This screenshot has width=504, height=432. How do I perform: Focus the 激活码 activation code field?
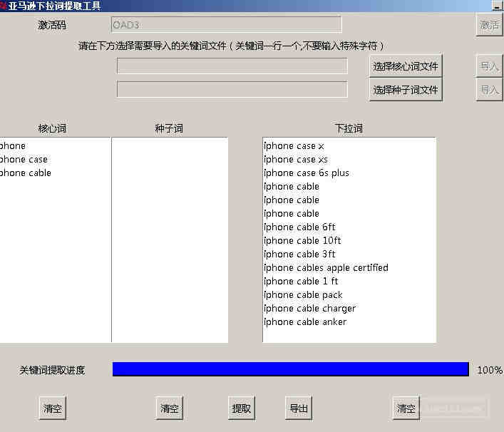226,25
